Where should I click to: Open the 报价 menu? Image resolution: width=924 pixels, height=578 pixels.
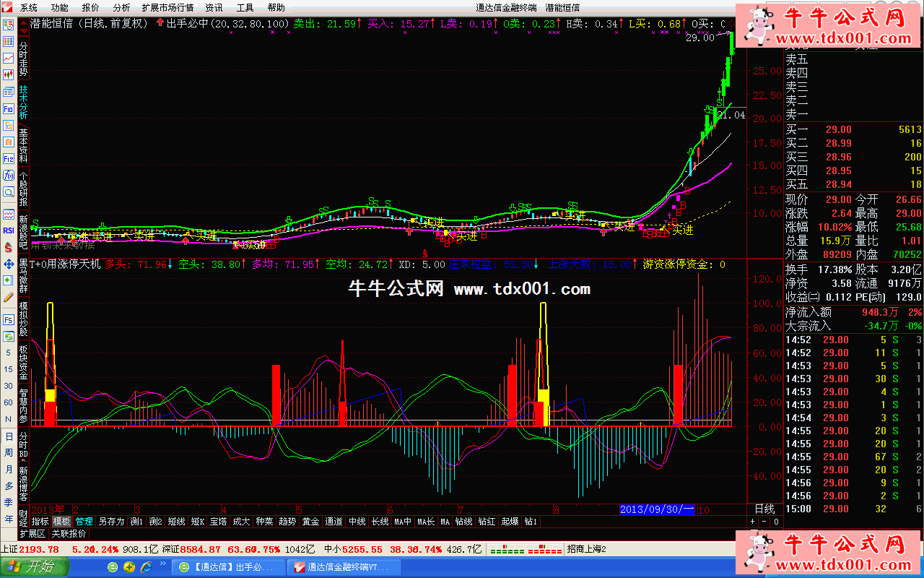pyautogui.click(x=91, y=7)
